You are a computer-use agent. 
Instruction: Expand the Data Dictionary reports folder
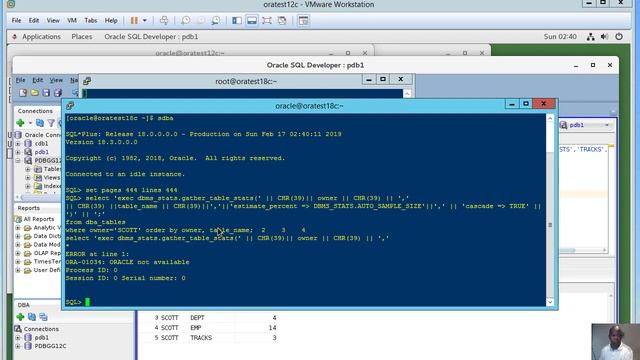18,236
